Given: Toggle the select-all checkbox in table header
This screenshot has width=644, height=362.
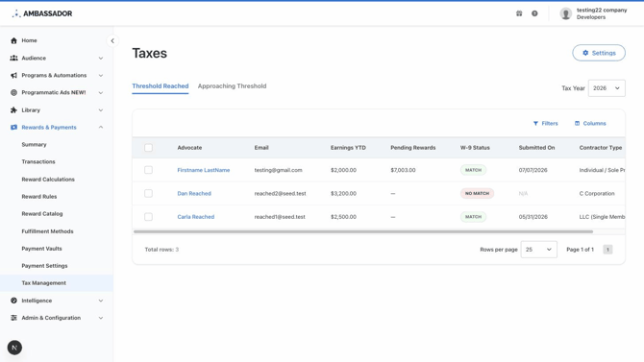Looking at the screenshot, I should (x=148, y=148).
